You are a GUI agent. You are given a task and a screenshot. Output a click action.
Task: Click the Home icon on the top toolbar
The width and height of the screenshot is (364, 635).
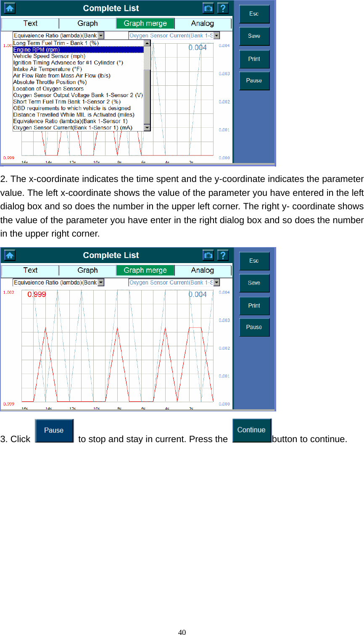point(9,8)
